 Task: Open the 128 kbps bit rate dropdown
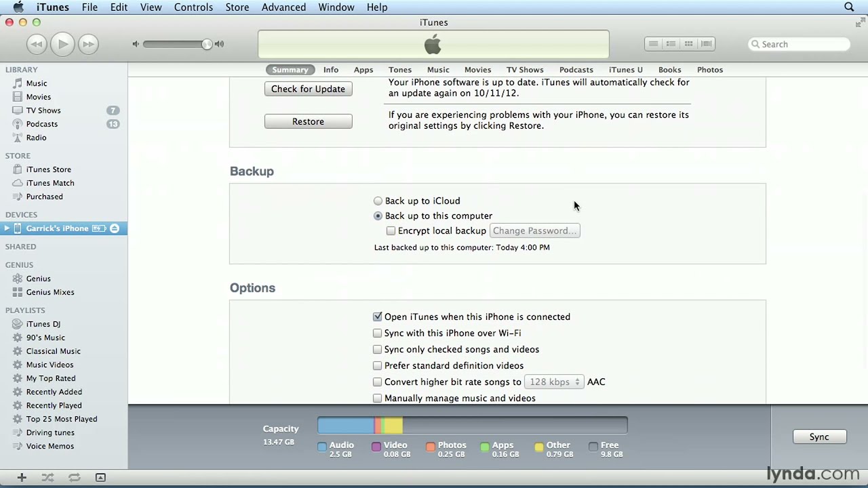554,382
